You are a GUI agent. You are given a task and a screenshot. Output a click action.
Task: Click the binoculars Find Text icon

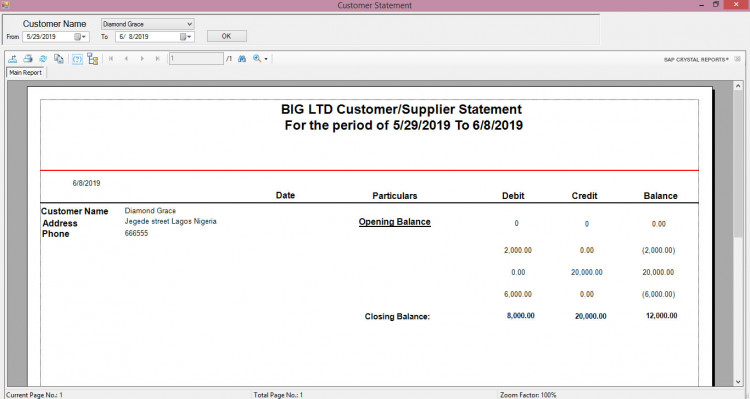242,59
